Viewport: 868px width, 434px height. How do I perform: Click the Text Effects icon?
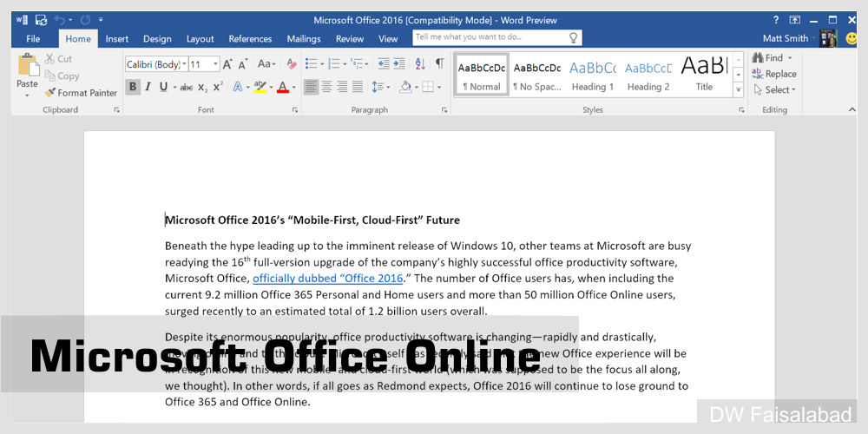tap(238, 87)
